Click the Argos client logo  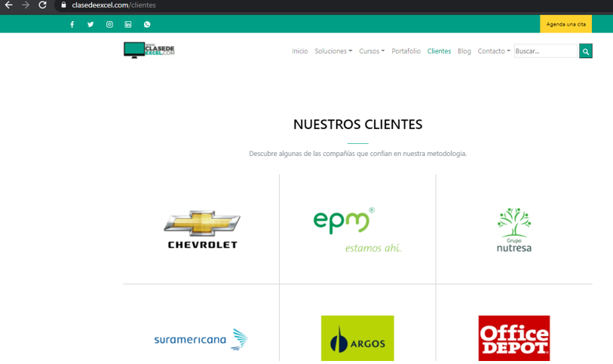click(357, 338)
